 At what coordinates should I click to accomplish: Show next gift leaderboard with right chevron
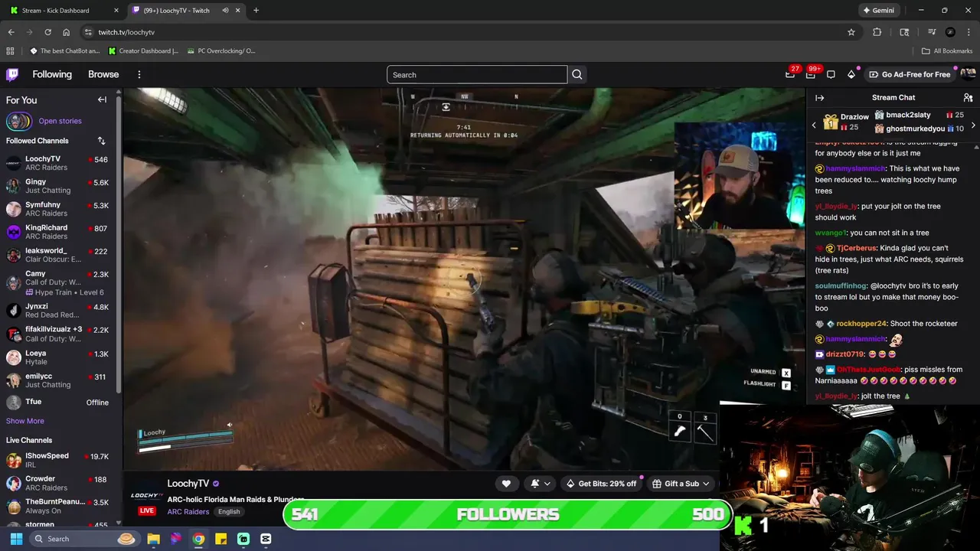click(x=973, y=125)
